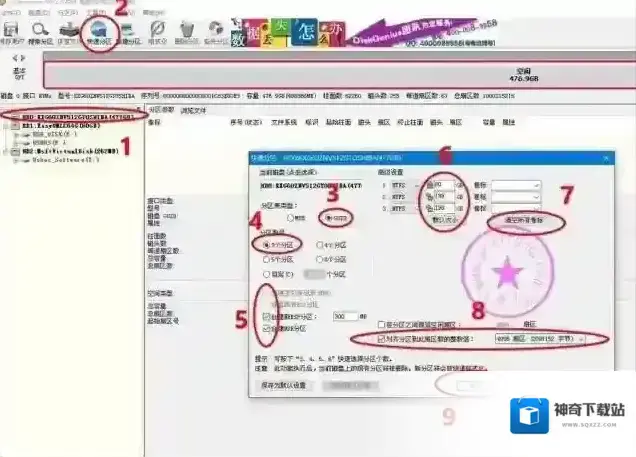
Task: Toggle the create ESP partition checkbox
Action: [x=265, y=315]
